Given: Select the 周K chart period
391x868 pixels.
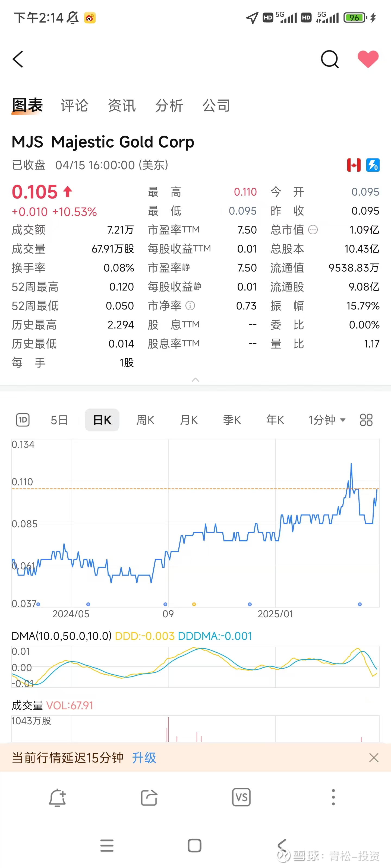Looking at the screenshot, I should 145,420.
